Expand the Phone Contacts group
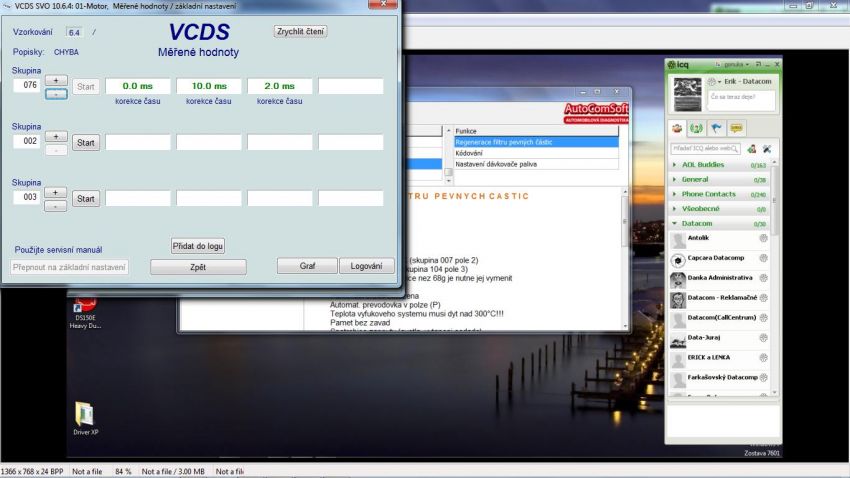The height and width of the screenshot is (478, 850). click(x=674, y=194)
